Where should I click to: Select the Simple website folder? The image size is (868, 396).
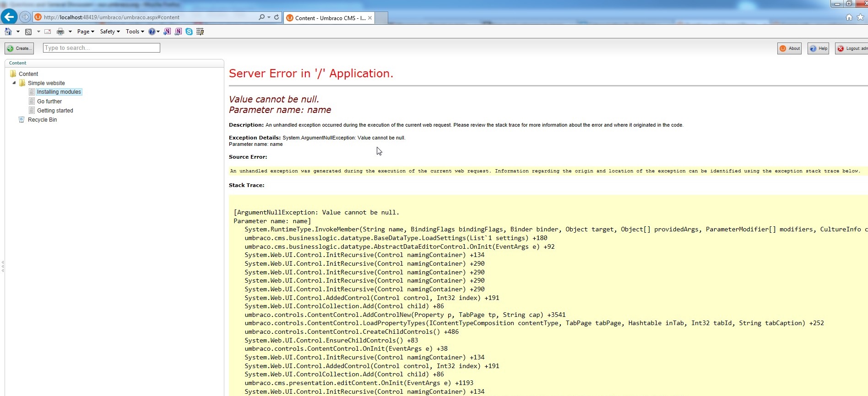(x=46, y=83)
